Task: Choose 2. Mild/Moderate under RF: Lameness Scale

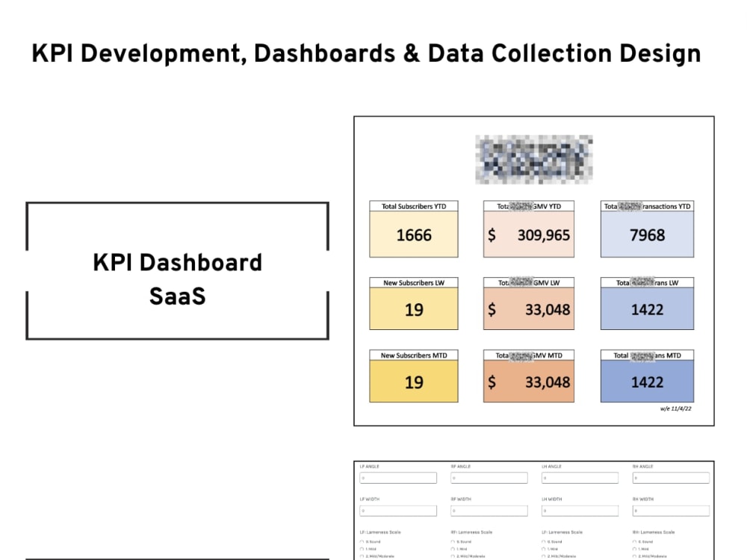Action: pos(453,556)
